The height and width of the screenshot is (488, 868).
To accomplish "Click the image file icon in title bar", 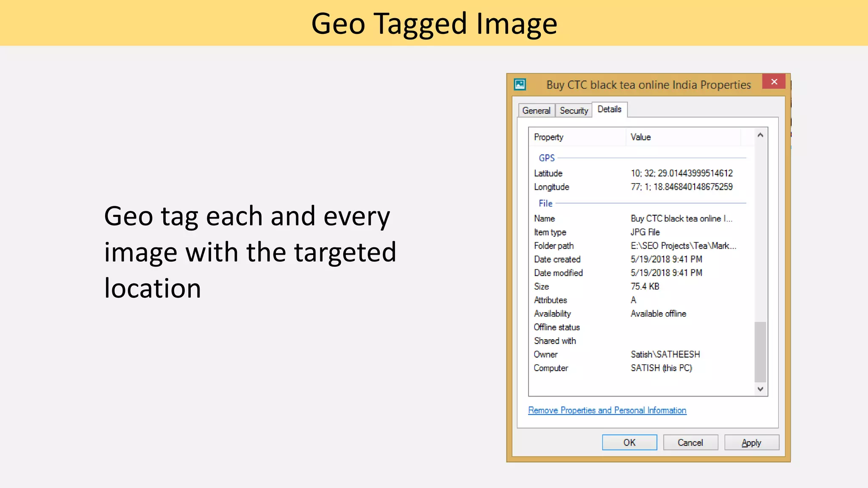I will click(520, 84).
